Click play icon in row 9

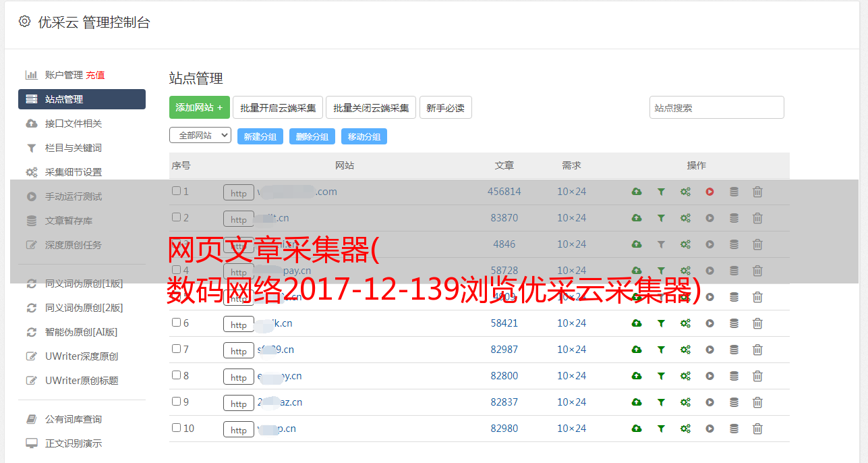point(710,402)
